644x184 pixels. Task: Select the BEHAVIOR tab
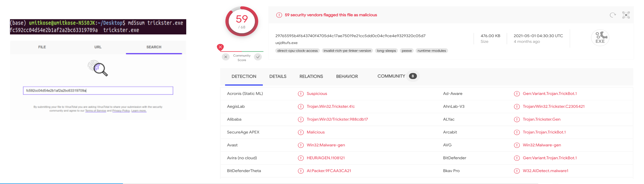coord(347,77)
